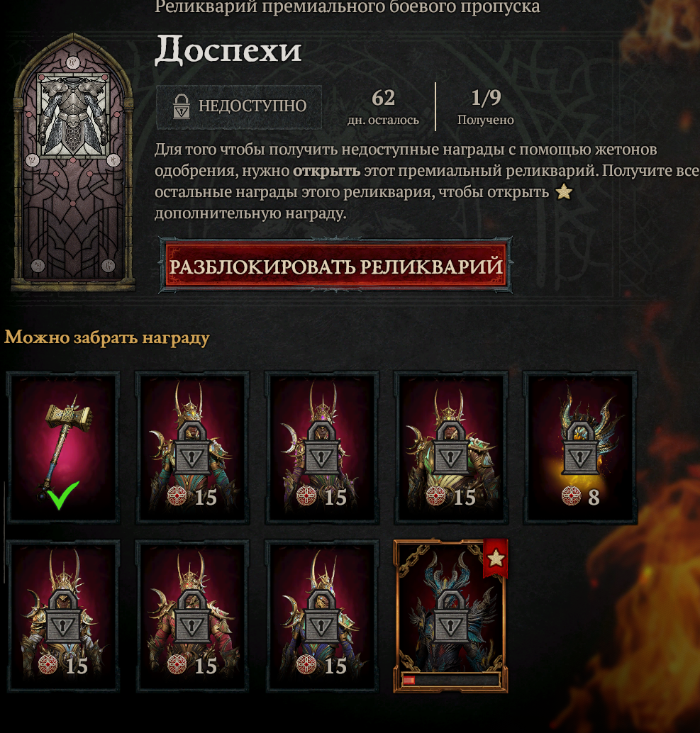This screenshot has height=733, width=700.
Task: Click the Недоступно locked status badge
Action: [x=239, y=106]
